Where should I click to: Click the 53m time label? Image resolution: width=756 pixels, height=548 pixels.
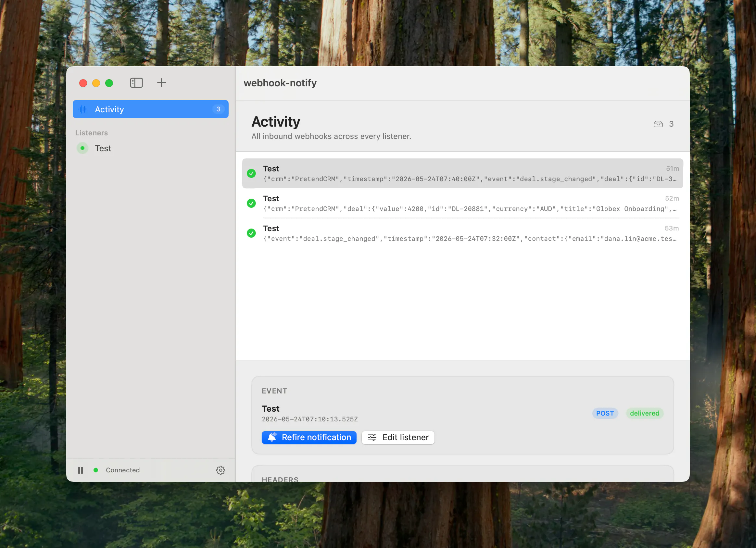click(x=672, y=228)
